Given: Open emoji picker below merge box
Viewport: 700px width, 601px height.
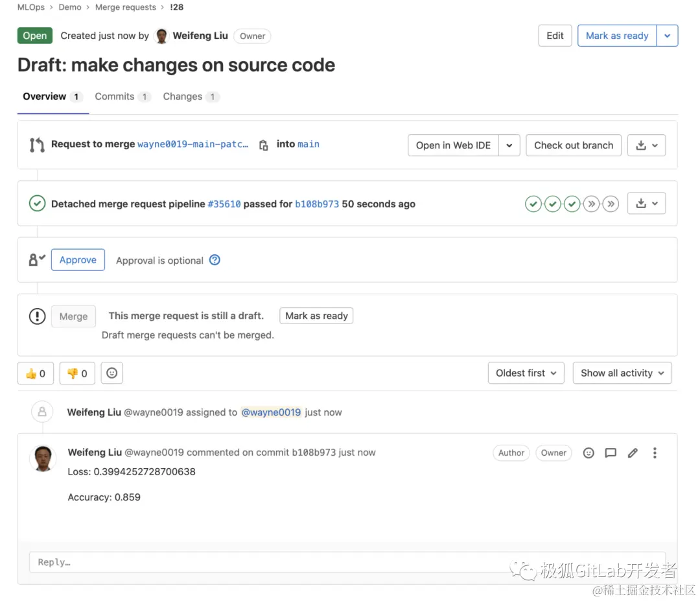Looking at the screenshot, I should click(x=112, y=373).
